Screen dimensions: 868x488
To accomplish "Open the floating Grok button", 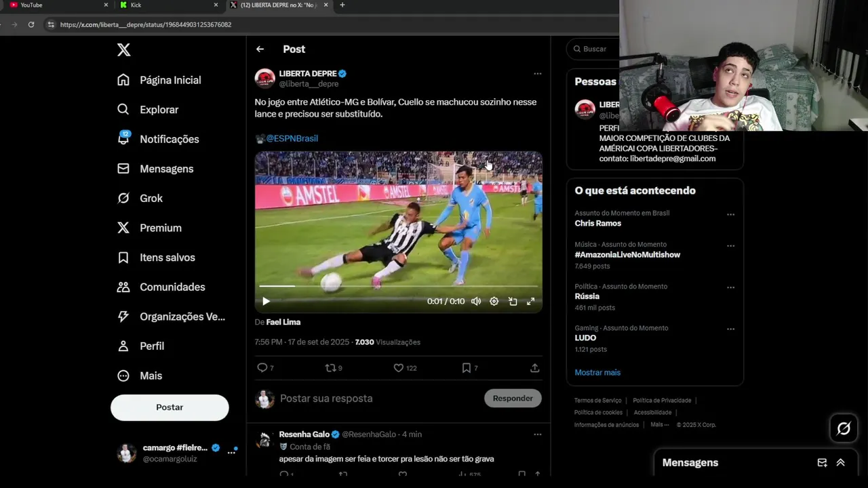I will pyautogui.click(x=844, y=428).
